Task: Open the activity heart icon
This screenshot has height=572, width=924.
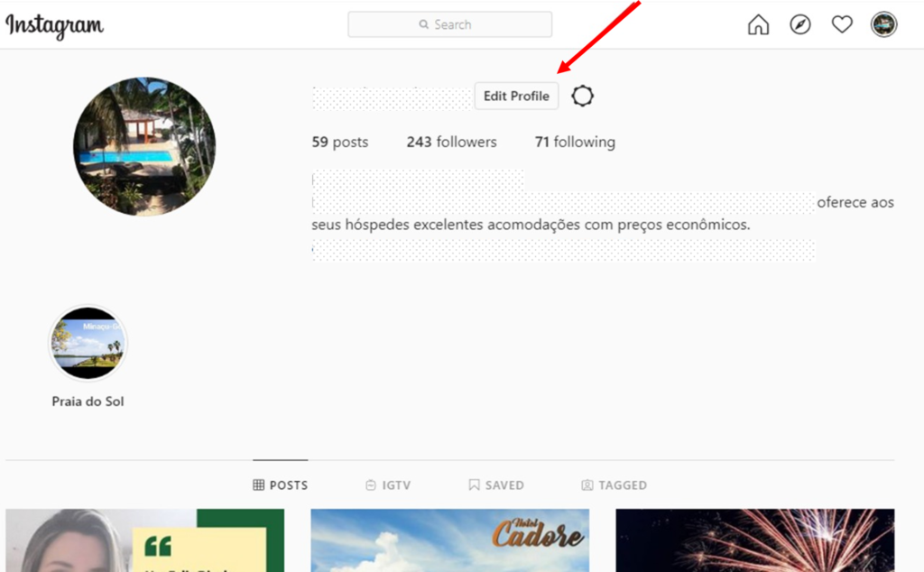Action: pos(842,24)
